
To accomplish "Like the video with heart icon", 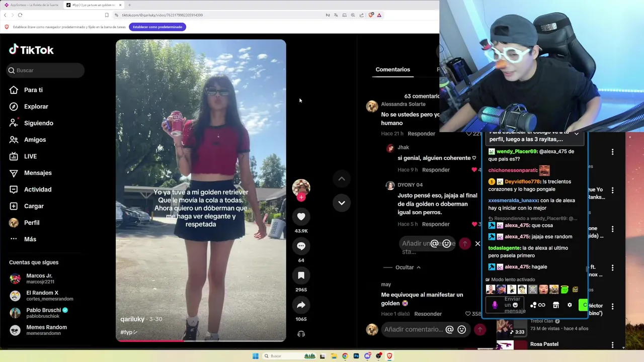I will tap(301, 217).
